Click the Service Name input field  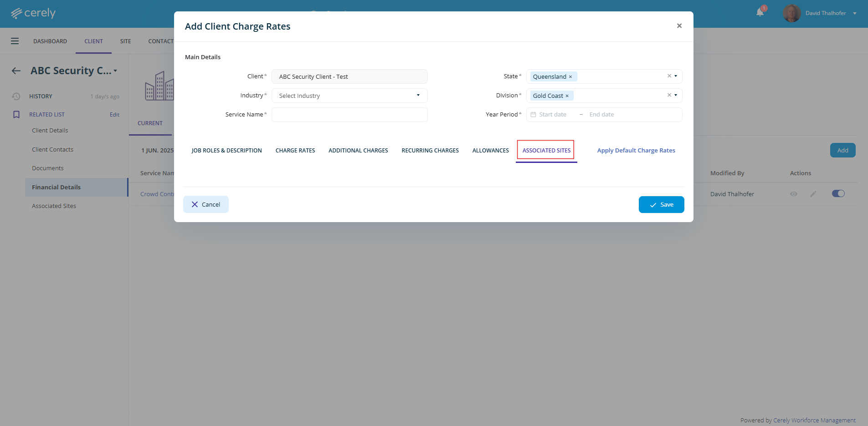pyautogui.click(x=349, y=115)
